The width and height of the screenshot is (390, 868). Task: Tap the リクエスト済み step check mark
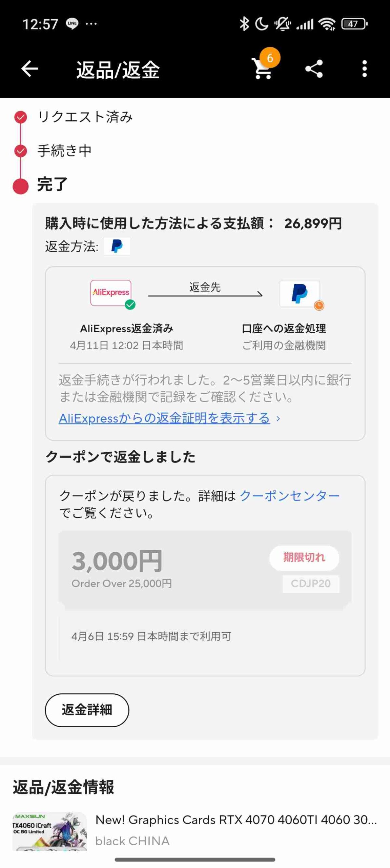[x=21, y=117]
